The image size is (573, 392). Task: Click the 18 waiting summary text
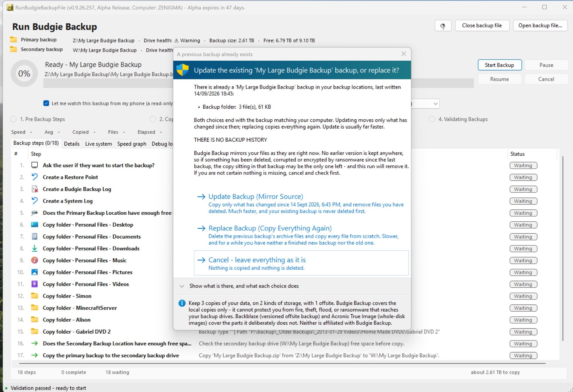pos(117,372)
